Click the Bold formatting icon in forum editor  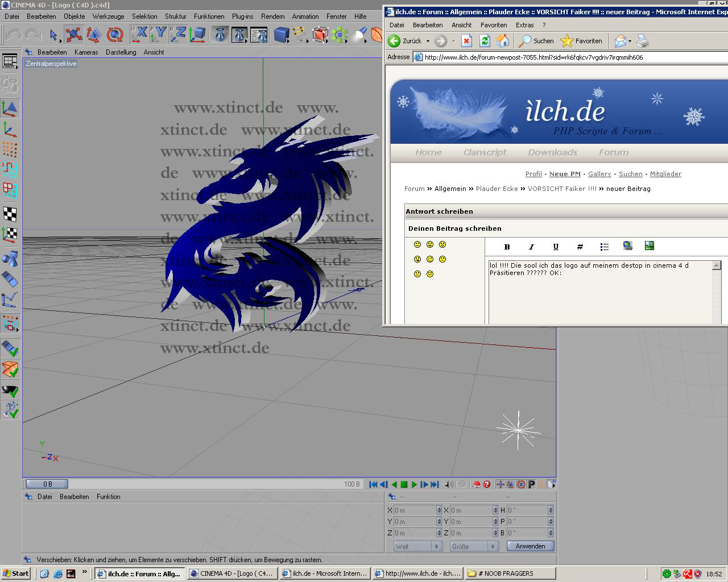coord(507,247)
